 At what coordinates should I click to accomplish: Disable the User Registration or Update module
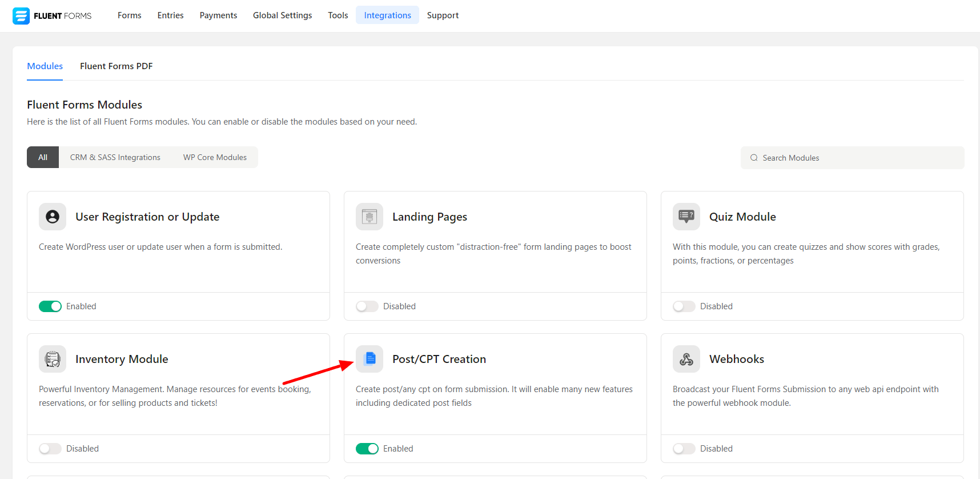50,306
